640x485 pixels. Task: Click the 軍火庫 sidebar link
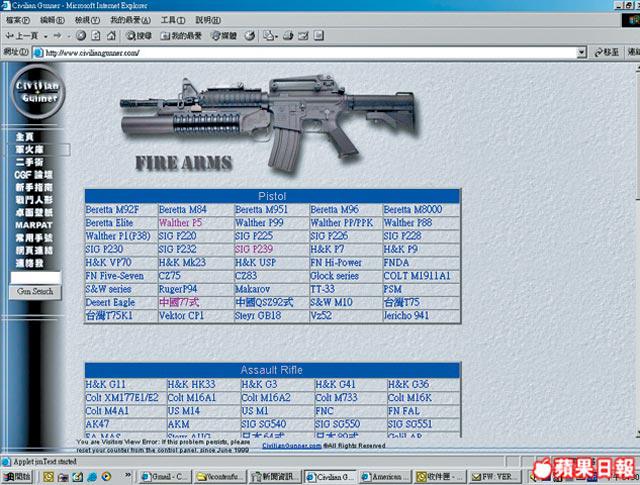(x=30, y=149)
